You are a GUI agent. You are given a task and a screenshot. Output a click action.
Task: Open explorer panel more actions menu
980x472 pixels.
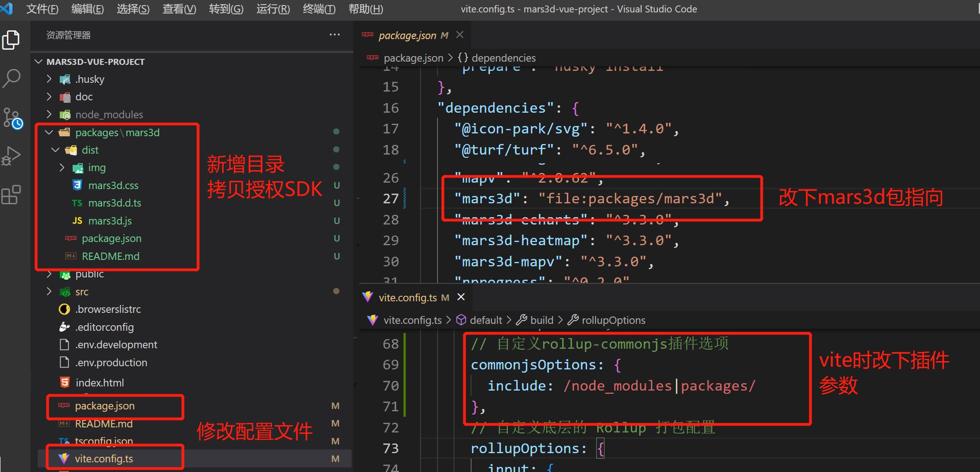click(334, 35)
